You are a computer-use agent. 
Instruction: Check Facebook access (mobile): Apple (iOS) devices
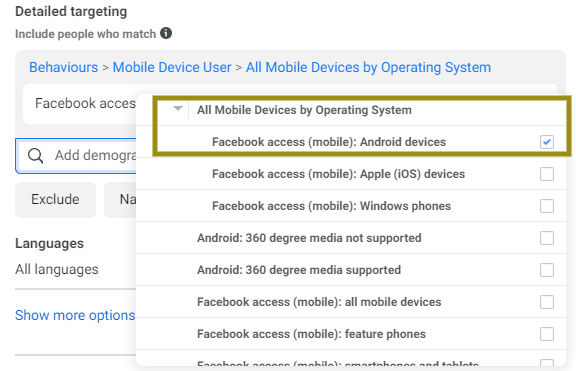pyautogui.click(x=547, y=174)
